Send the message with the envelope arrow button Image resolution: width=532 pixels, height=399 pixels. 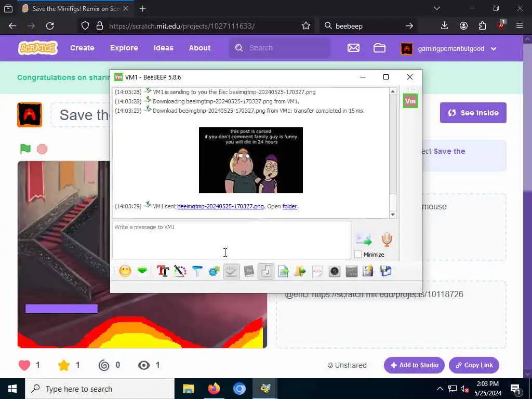tap(364, 240)
